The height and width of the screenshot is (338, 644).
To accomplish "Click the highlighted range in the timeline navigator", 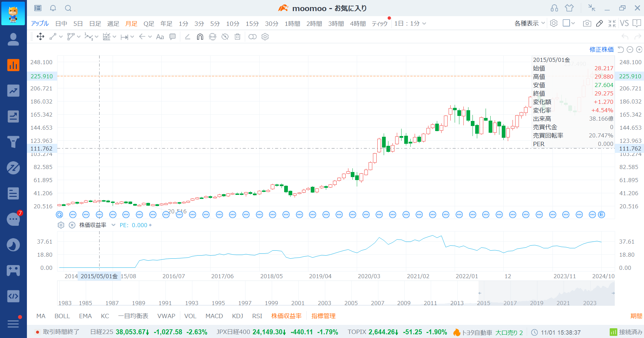I will pyautogui.click(x=546, y=293).
